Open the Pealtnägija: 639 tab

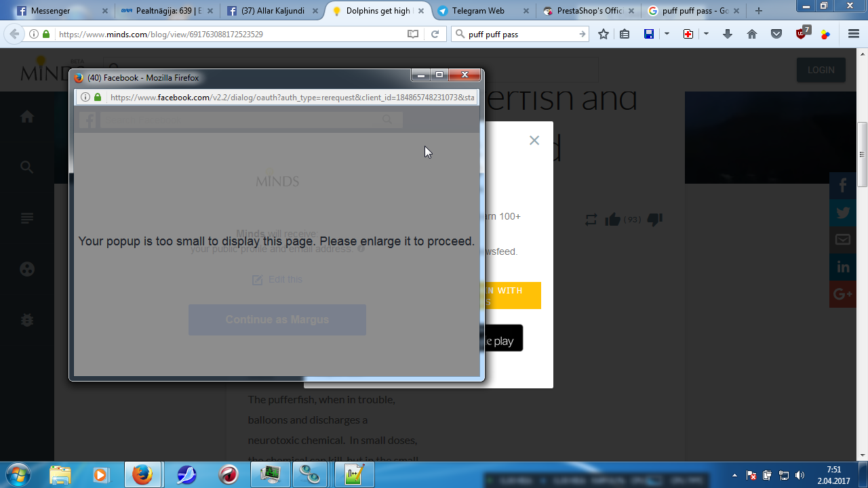[x=166, y=11]
